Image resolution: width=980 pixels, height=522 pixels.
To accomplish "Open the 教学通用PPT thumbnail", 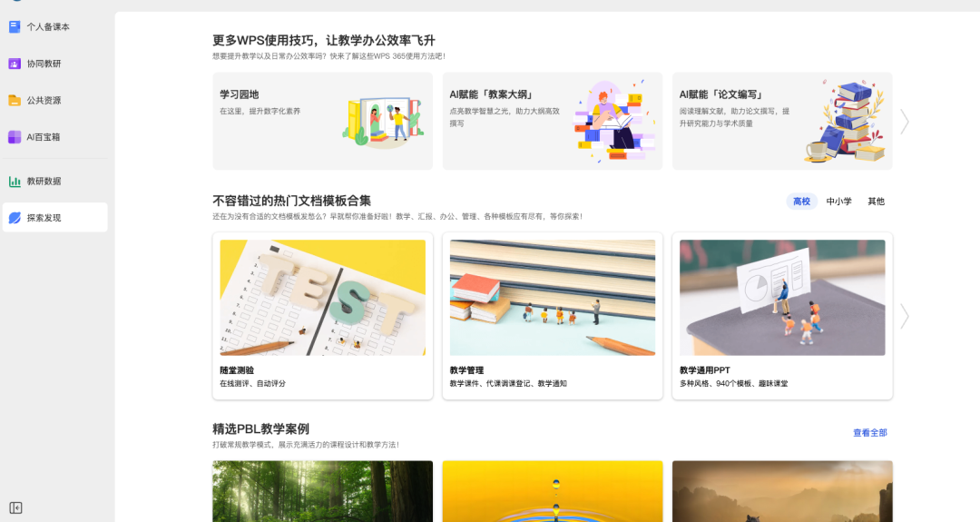I will click(782, 298).
